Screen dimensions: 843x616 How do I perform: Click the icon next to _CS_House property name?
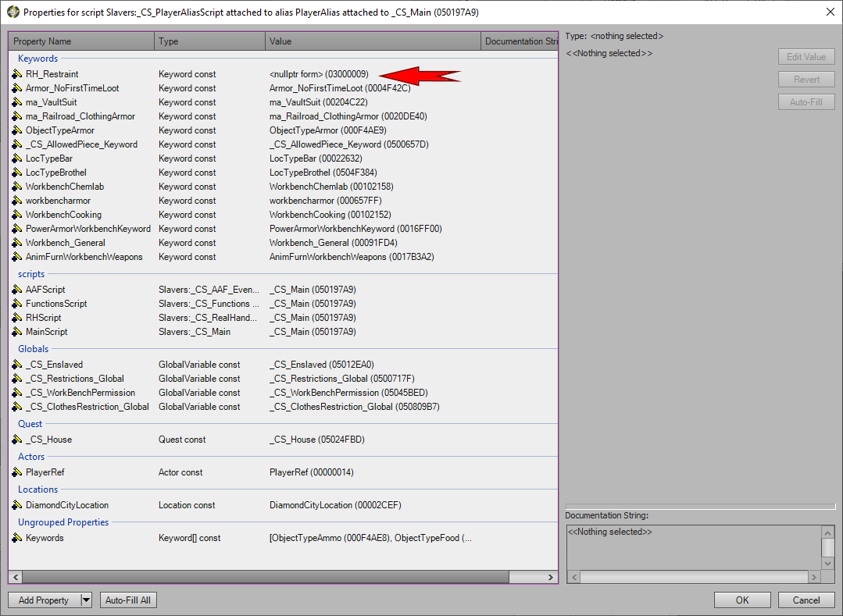pos(16,440)
